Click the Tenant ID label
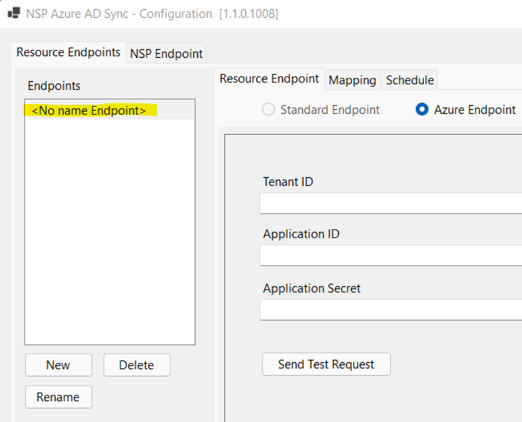Screen dimensions: 522x422 288,182
